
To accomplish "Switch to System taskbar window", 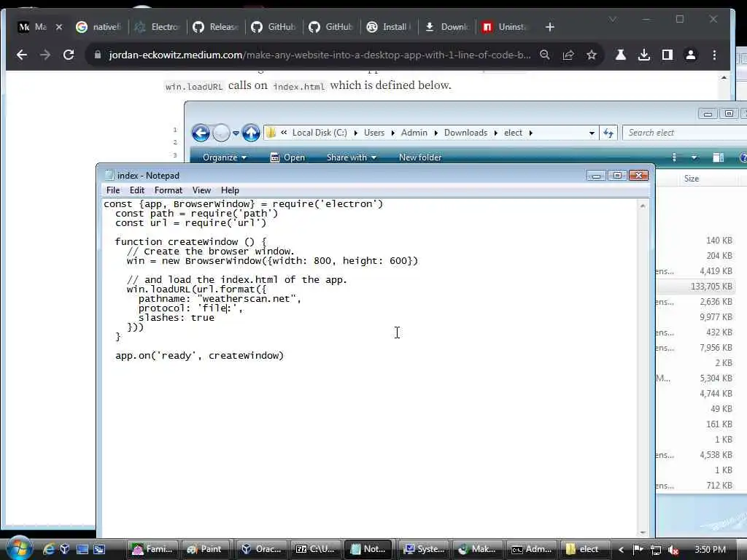I will (425, 549).
